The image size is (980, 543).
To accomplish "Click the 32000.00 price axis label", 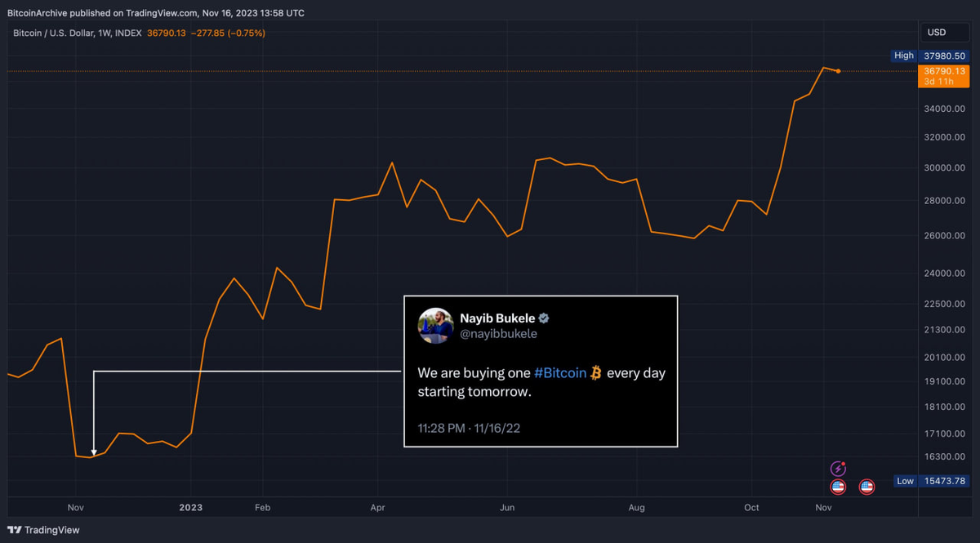I will (x=943, y=137).
